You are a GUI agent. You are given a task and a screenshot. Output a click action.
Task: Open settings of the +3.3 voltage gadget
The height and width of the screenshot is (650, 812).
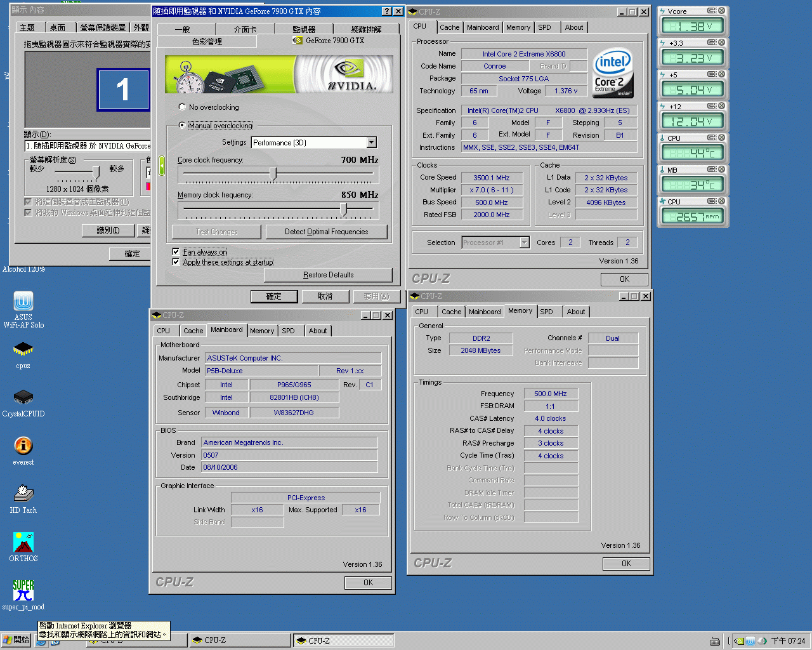pyautogui.click(x=712, y=43)
